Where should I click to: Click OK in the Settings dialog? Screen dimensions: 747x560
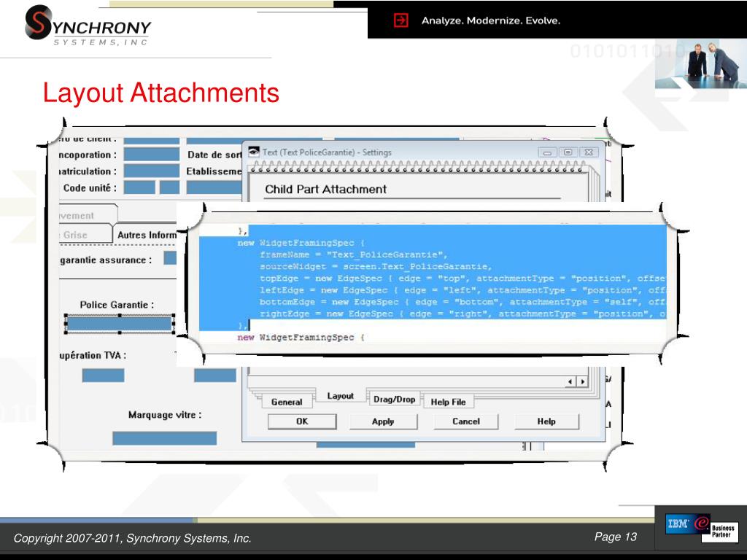click(302, 421)
